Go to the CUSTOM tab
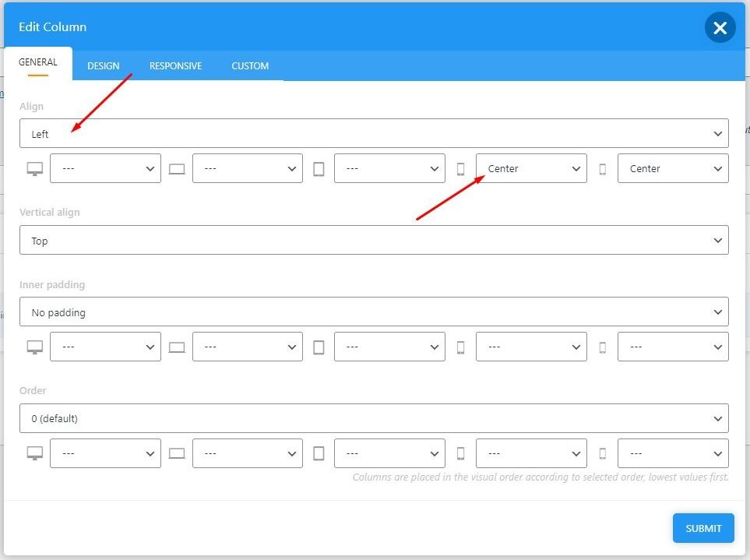 coord(250,66)
